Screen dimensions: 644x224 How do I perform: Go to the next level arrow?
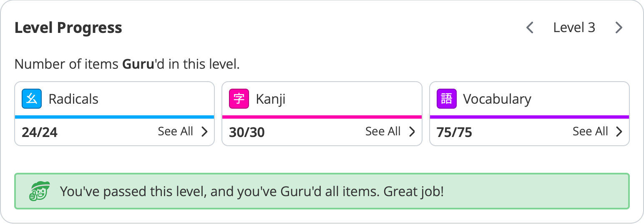pos(619,28)
